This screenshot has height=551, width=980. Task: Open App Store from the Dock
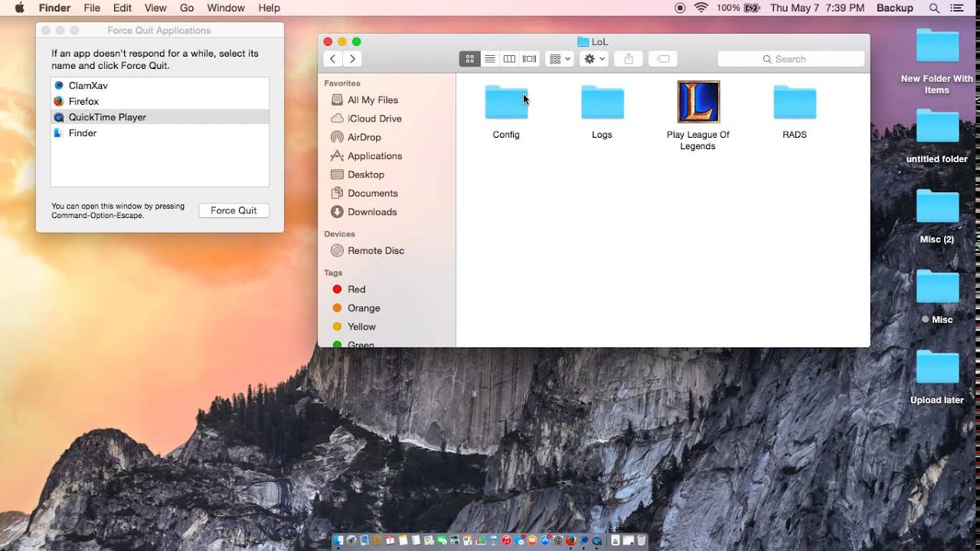point(545,540)
